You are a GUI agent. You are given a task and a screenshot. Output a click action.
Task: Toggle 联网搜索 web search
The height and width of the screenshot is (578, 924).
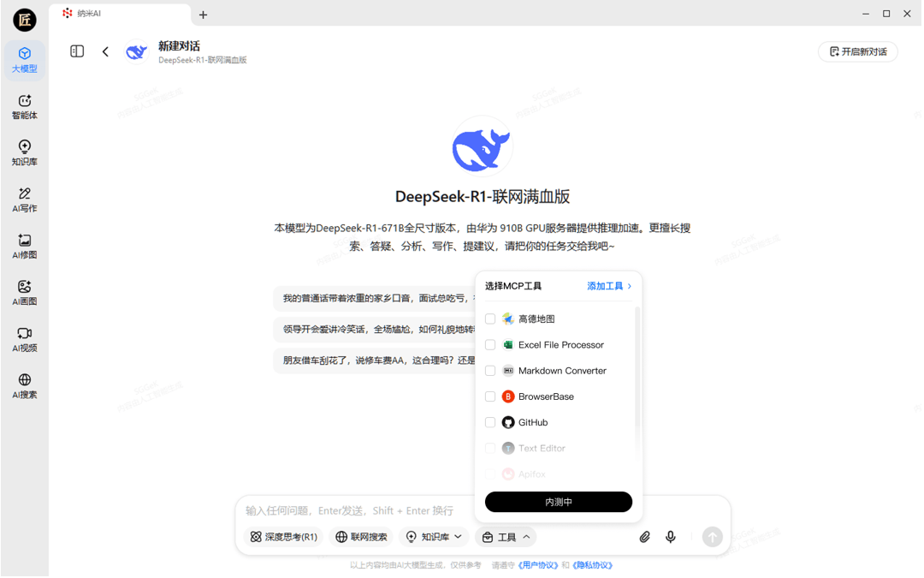[x=361, y=537]
